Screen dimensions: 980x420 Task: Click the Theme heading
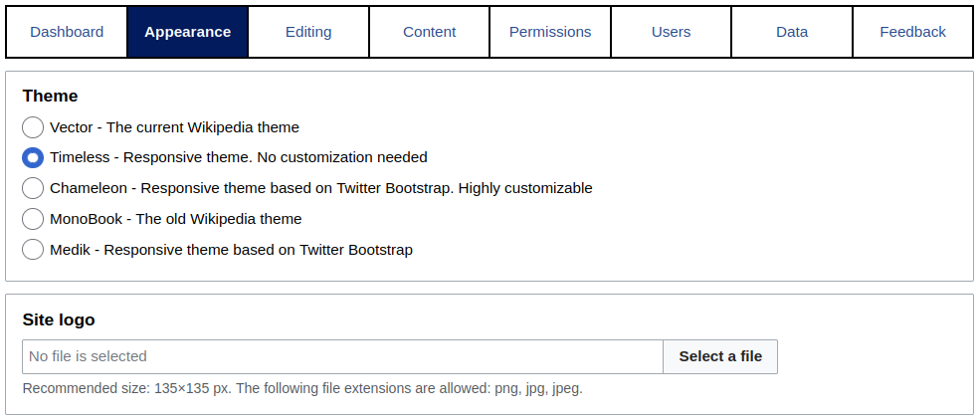click(50, 97)
